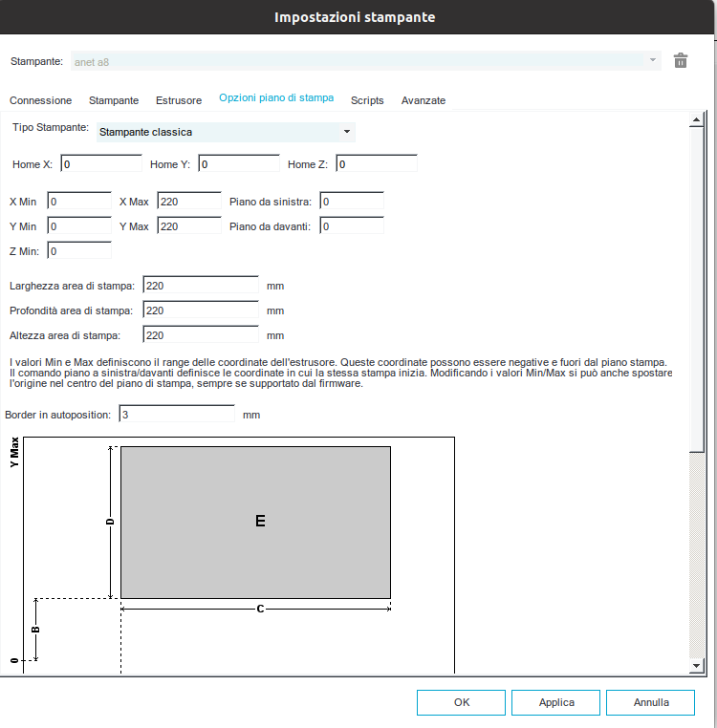Go to the Avanzate tab

424,100
